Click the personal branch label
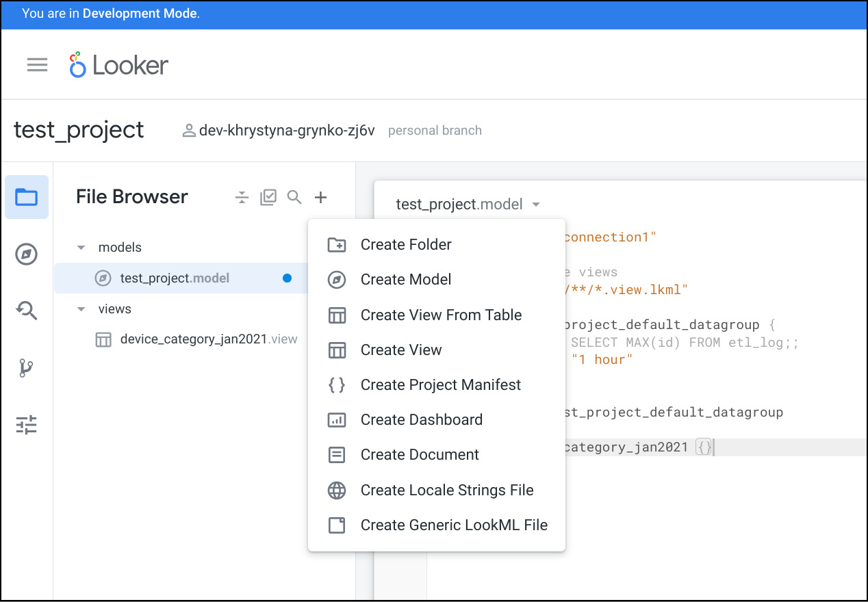 435,131
